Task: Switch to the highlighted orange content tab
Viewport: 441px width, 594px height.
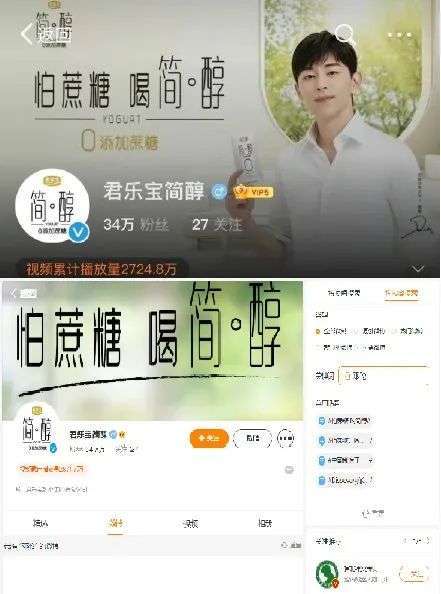Action: [x=116, y=524]
